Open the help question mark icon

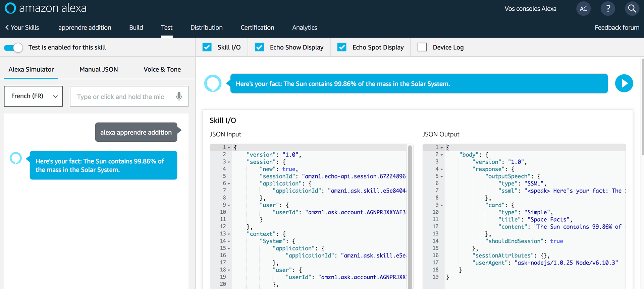click(608, 9)
